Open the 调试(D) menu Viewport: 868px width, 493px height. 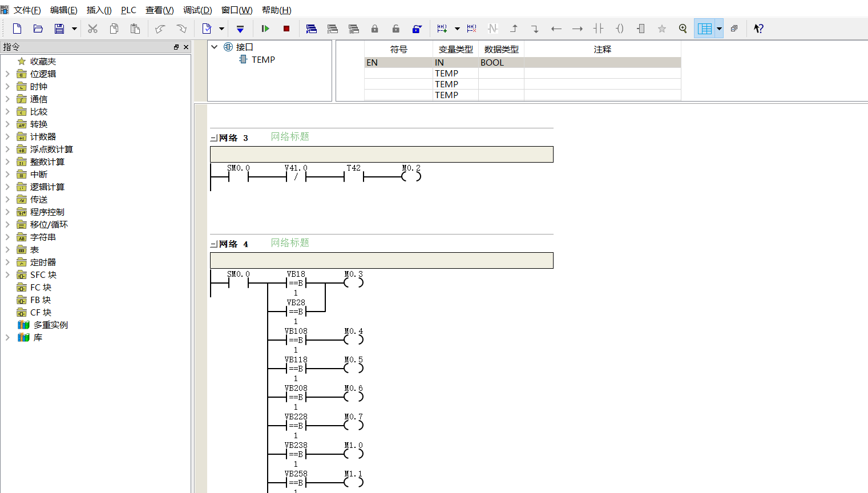pos(197,10)
